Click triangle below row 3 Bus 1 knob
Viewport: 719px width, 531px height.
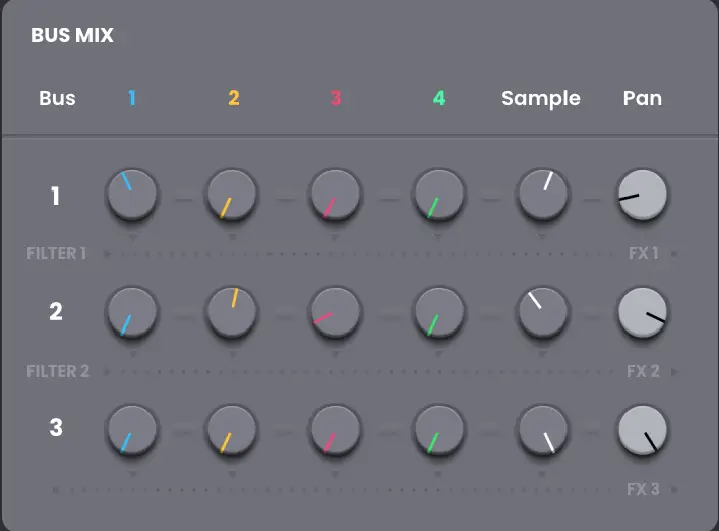tap(133, 474)
